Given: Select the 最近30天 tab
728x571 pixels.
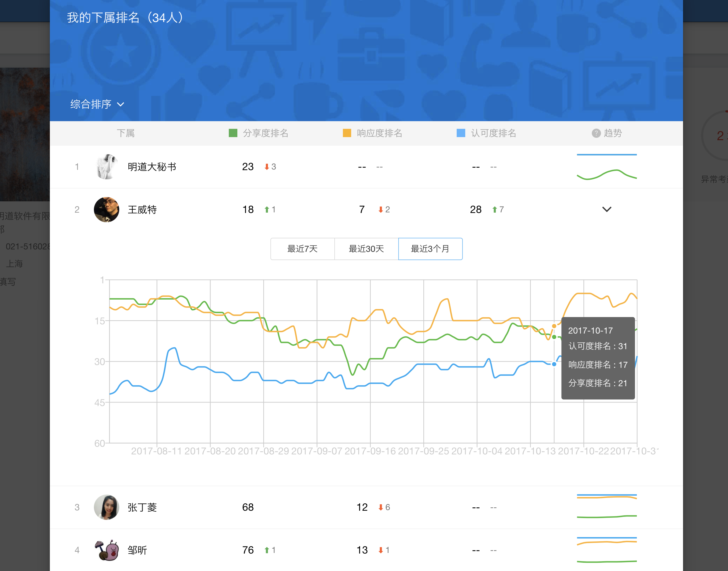Looking at the screenshot, I should (x=366, y=249).
